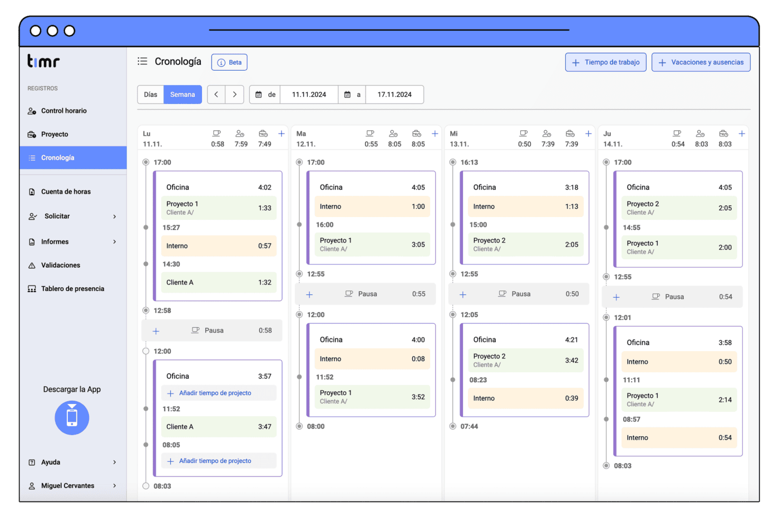Open Proyecto in sidebar
Viewport: 779px width, 532px height.
pos(73,134)
